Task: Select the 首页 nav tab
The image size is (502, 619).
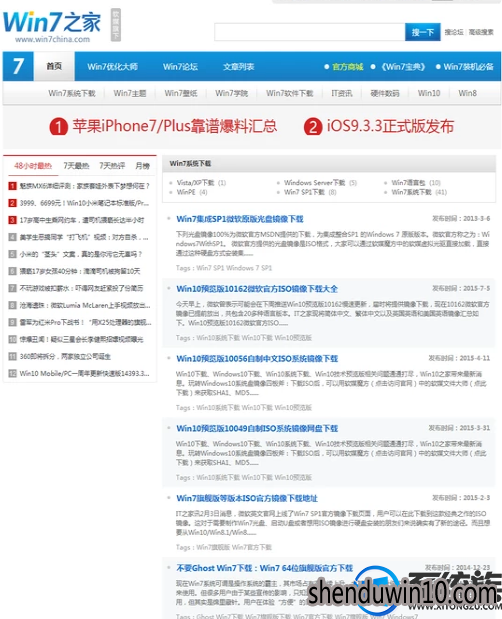Action: coord(54,66)
